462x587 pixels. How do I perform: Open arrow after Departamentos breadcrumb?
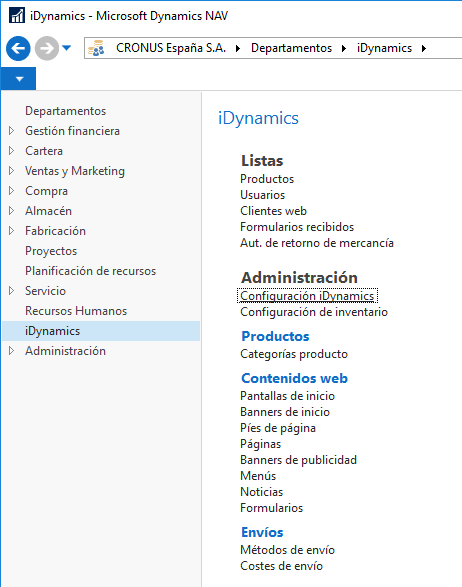click(x=344, y=48)
